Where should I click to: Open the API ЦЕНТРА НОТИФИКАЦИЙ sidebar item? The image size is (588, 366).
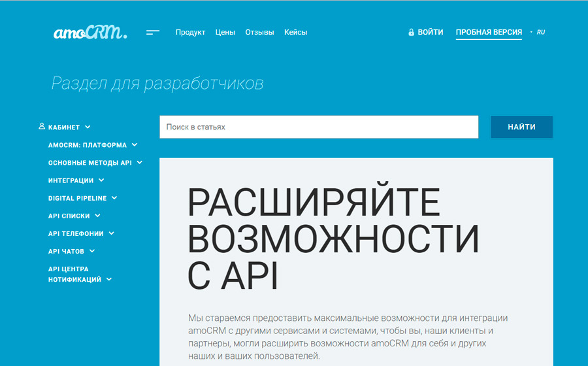(x=74, y=274)
